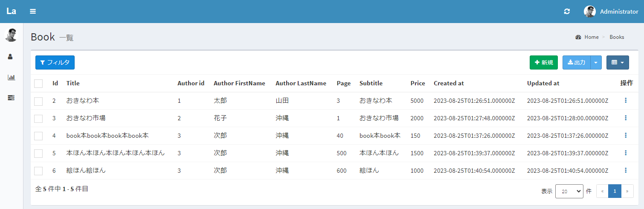
Task: Click the refresh icon in the header
Action: click(x=567, y=12)
